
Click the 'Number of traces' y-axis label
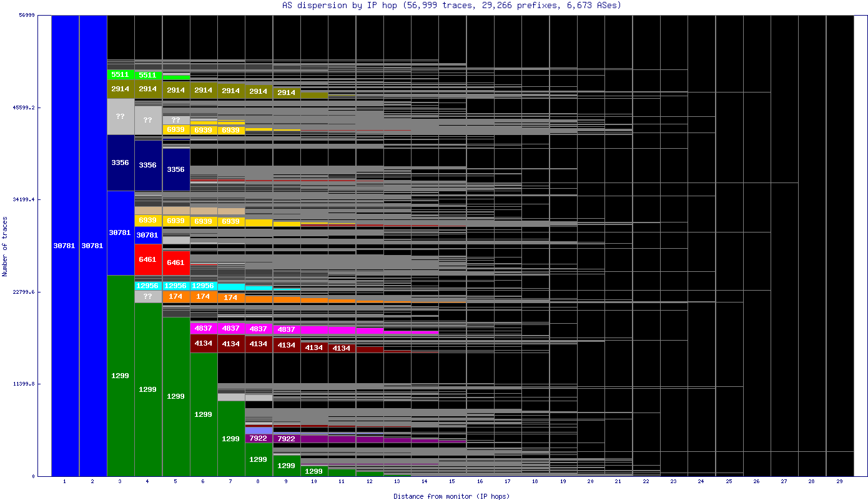point(5,246)
